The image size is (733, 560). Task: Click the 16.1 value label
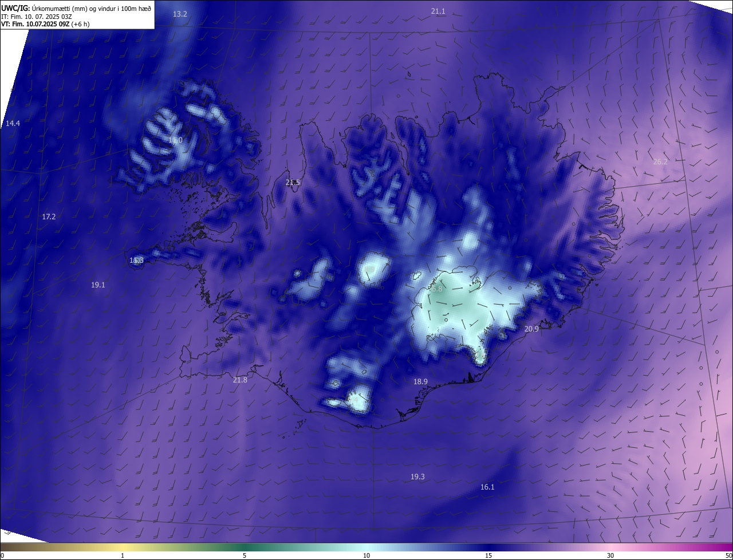pyautogui.click(x=487, y=487)
